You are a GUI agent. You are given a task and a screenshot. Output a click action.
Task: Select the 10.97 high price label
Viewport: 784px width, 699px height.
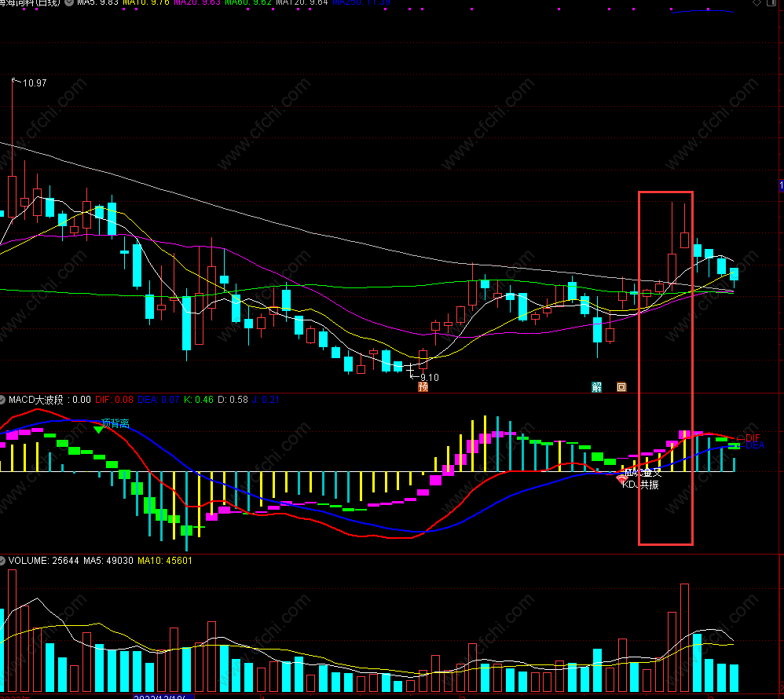point(35,83)
